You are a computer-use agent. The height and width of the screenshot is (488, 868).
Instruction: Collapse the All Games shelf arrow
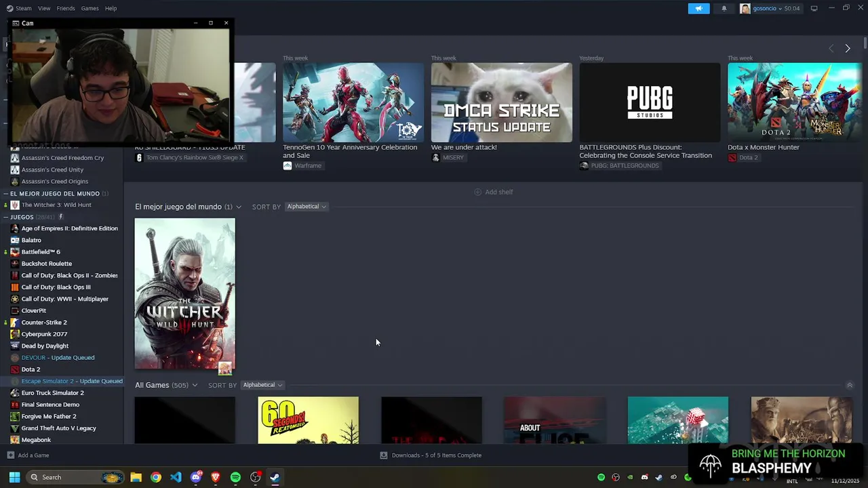point(850,385)
